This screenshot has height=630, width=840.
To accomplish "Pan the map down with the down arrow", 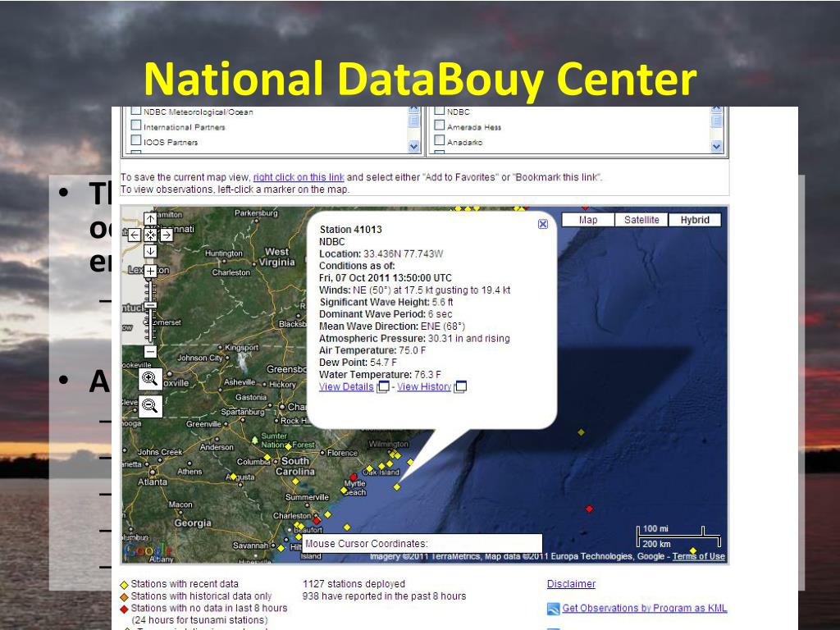I will coord(151,251).
